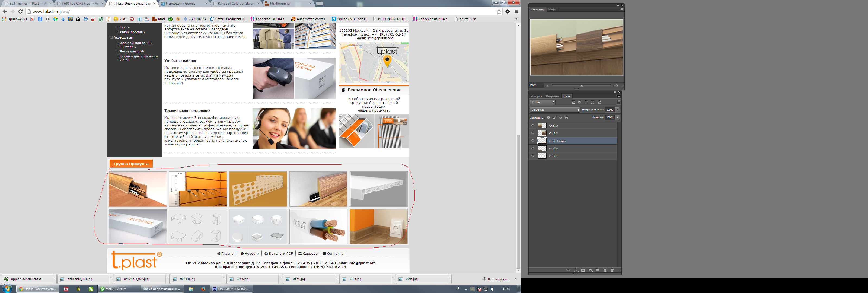Switch to the История tab

[x=536, y=96]
